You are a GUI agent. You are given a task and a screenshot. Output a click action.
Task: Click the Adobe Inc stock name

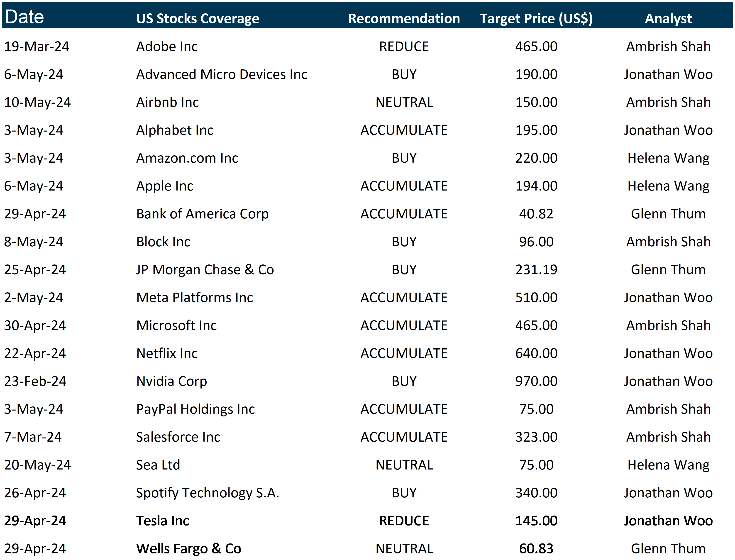[x=167, y=46]
